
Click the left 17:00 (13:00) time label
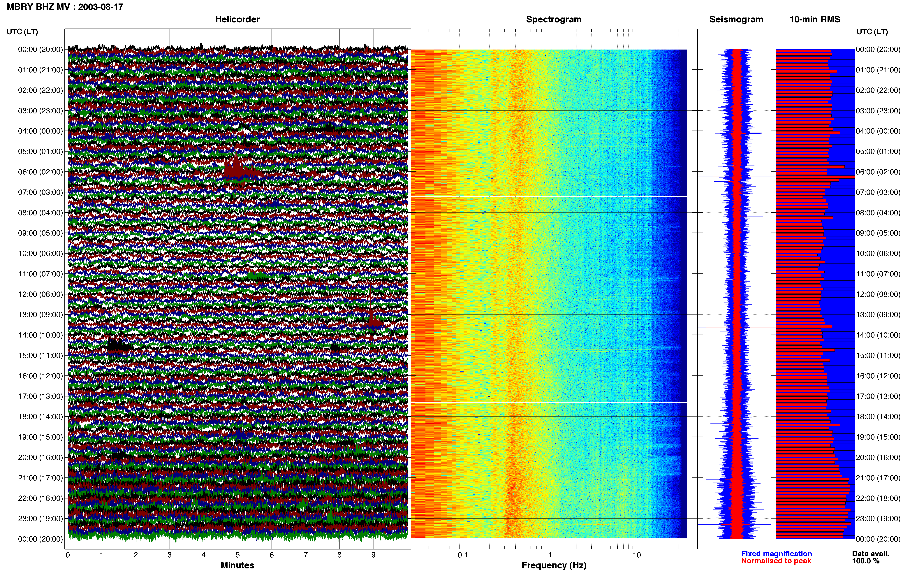point(41,396)
